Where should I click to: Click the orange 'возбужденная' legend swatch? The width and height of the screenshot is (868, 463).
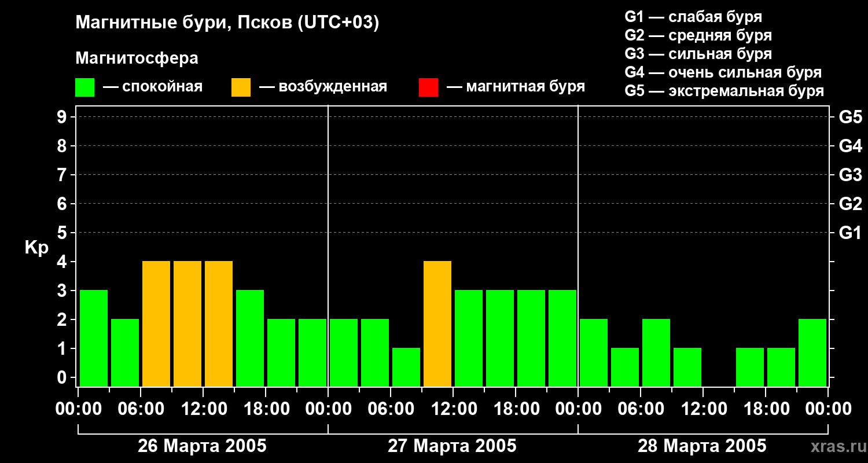pyautogui.click(x=241, y=87)
